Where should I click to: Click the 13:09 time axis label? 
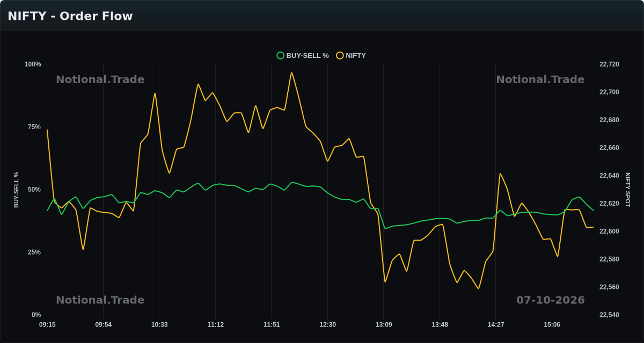(384, 325)
